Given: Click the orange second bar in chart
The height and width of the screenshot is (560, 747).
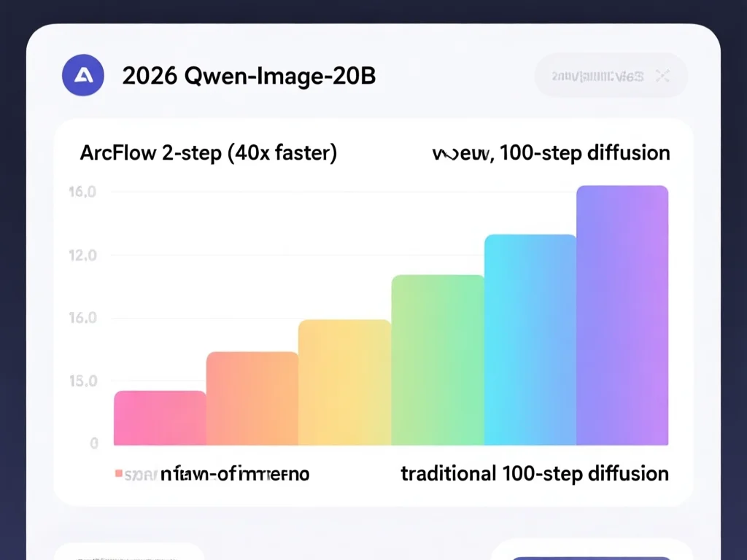Looking at the screenshot, I should pyautogui.click(x=252, y=398).
